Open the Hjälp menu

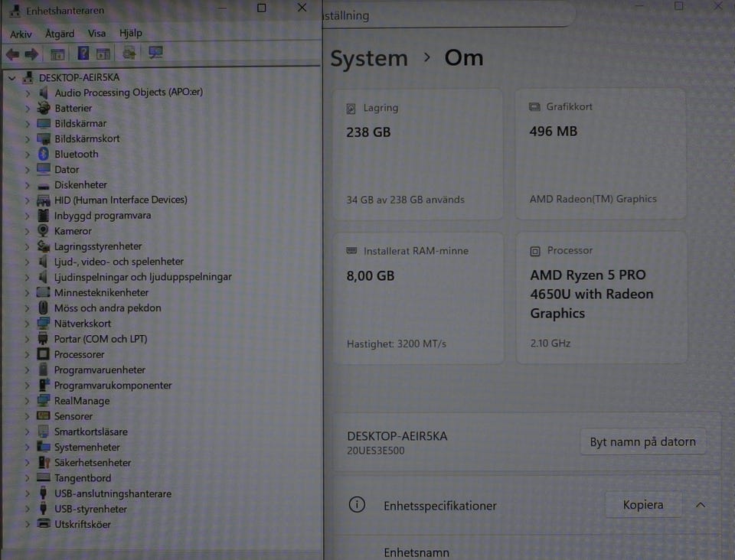pyautogui.click(x=130, y=33)
